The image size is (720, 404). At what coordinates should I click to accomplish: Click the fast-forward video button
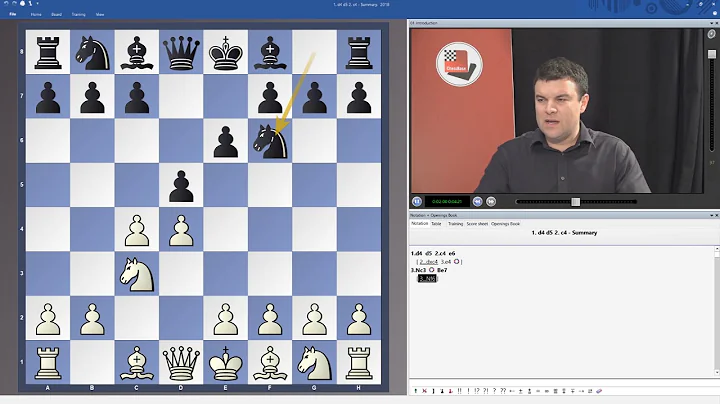coord(491,202)
